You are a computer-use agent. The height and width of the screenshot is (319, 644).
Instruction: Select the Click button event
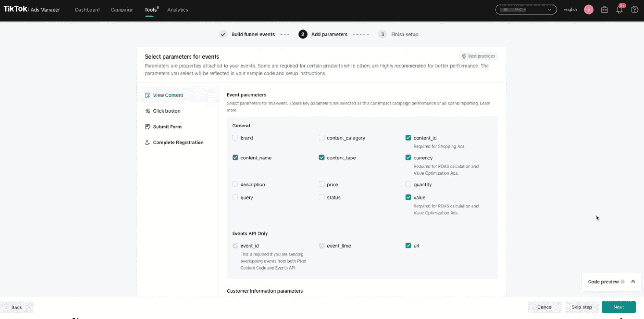(x=178, y=111)
